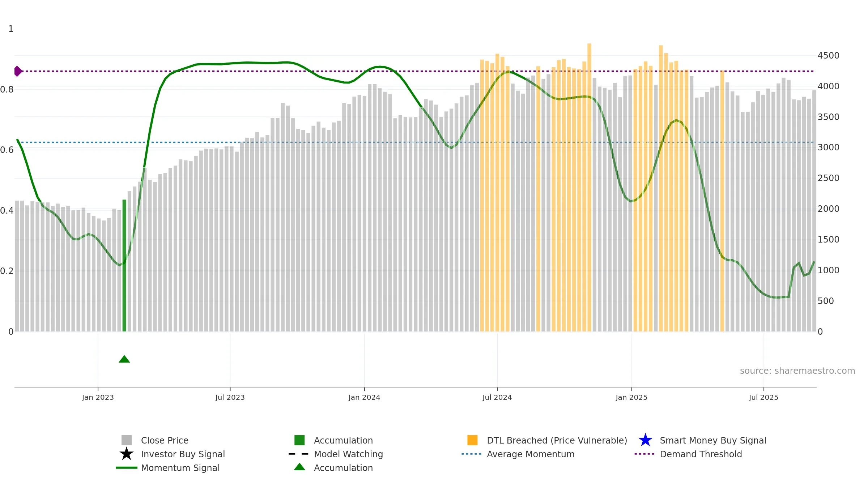
Task: Click the gray Close Price legend square
Action: (126, 440)
